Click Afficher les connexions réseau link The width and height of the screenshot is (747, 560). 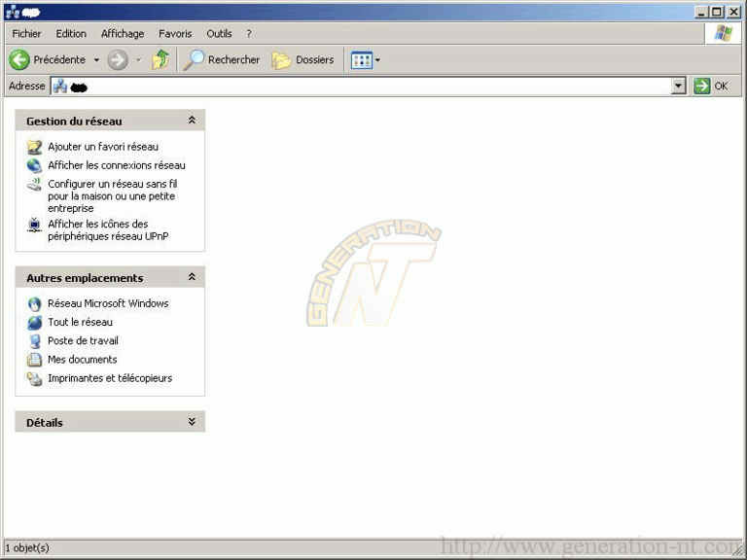coord(117,165)
